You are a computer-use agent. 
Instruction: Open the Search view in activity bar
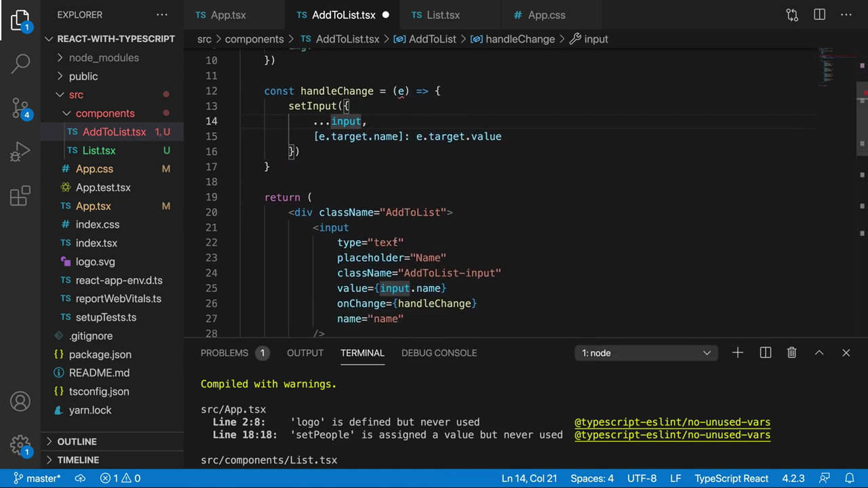click(x=20, y=64)
